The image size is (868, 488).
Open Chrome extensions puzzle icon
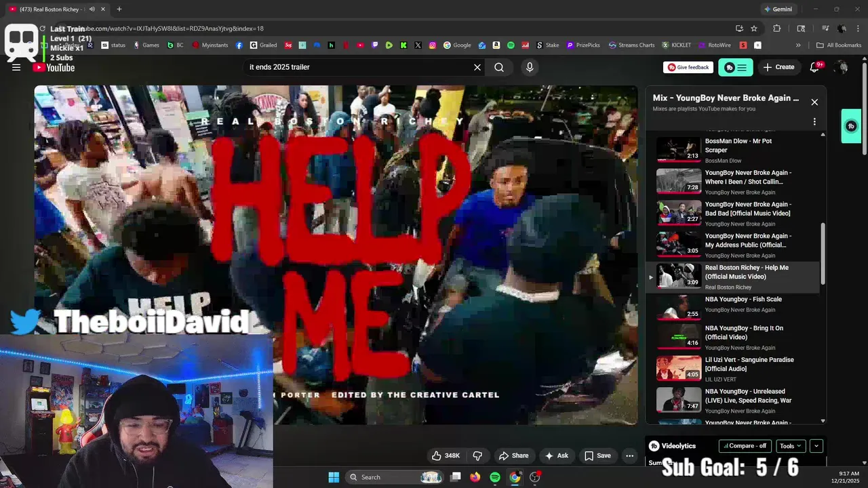(x=777, y=28)
